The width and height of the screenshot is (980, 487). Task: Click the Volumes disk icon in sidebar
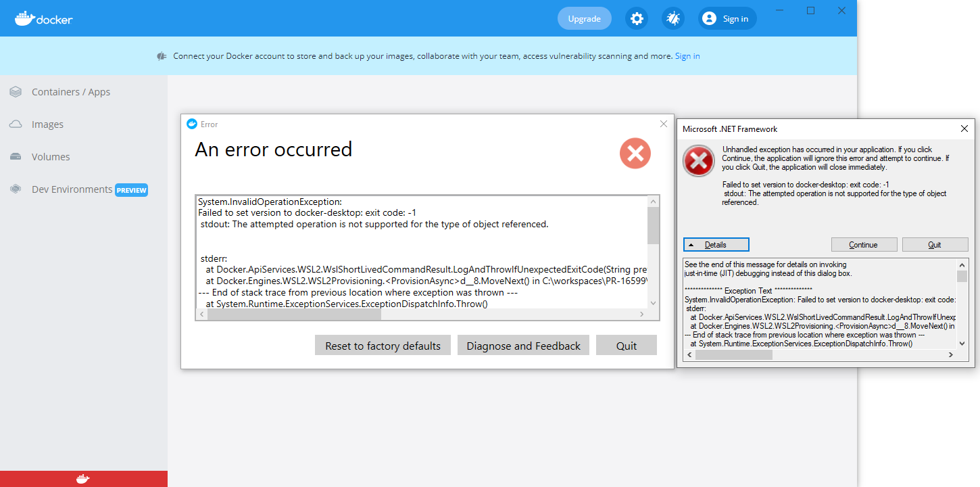click(16, 157)
